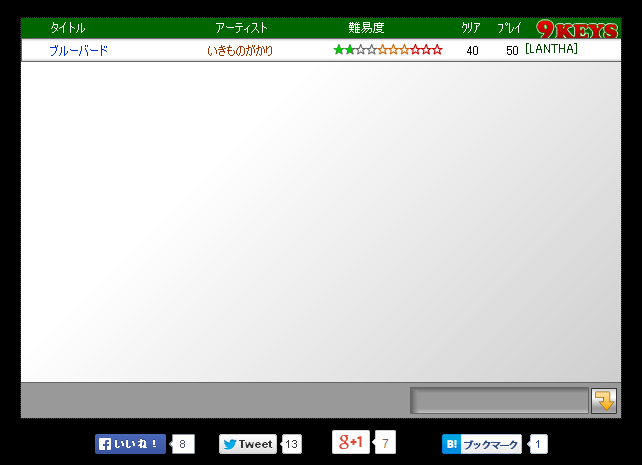Click the Tweet button
Viewport: 642px width, 465px height.
pos(248,444)
